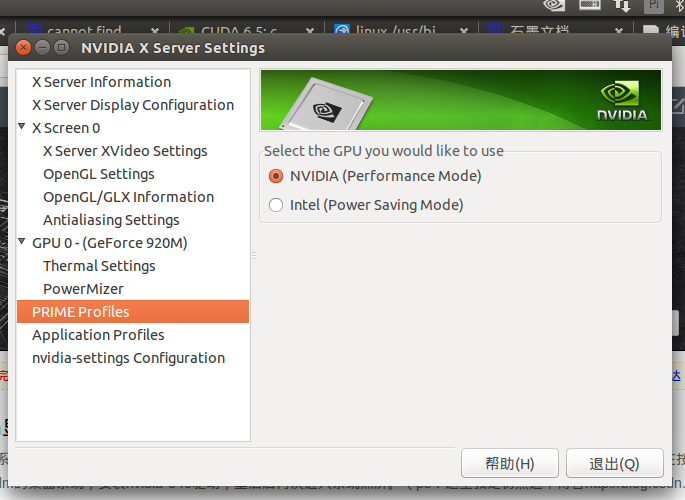Collapse the X Screen 0 tree node
The height and width of the screenshot is (500, 685).
pyautogui.click(x=22, y=127)
